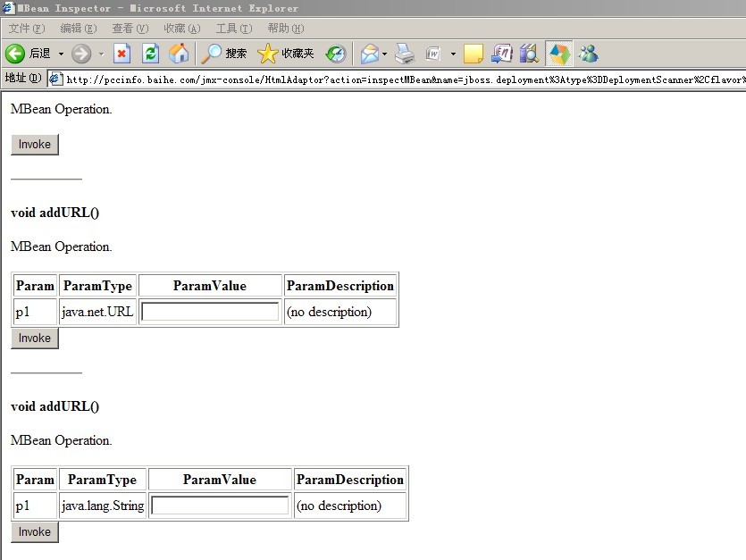This screenshot has height=560, width=746.
Task: Print the page with printer icon
Action: (405, 54)
